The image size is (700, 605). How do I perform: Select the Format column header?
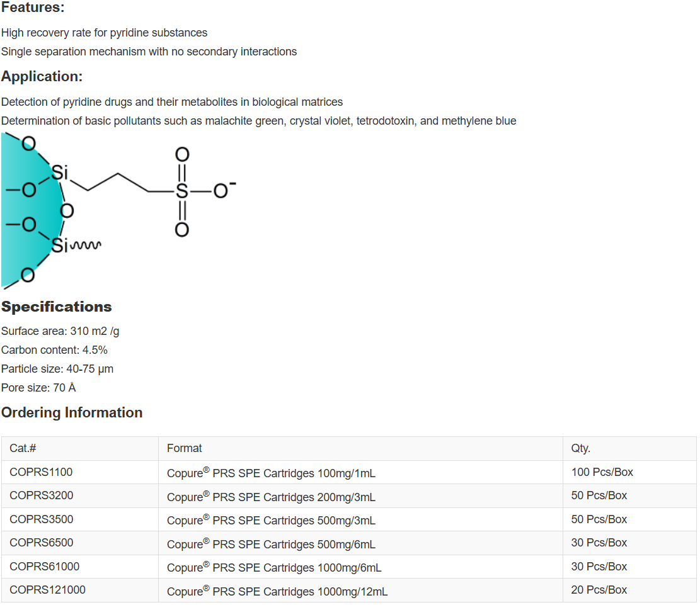(184, 448)
